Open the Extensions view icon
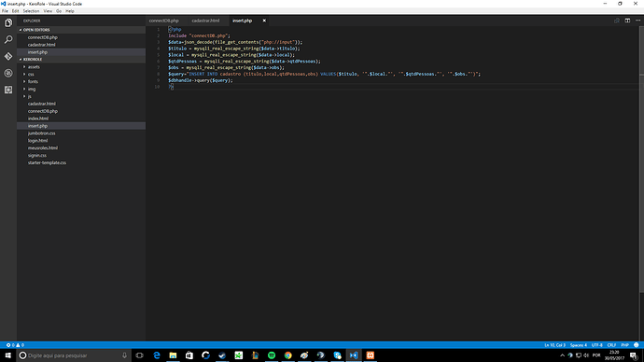Image resolution: width=644 pixels, height=362 pixels. 8,90
